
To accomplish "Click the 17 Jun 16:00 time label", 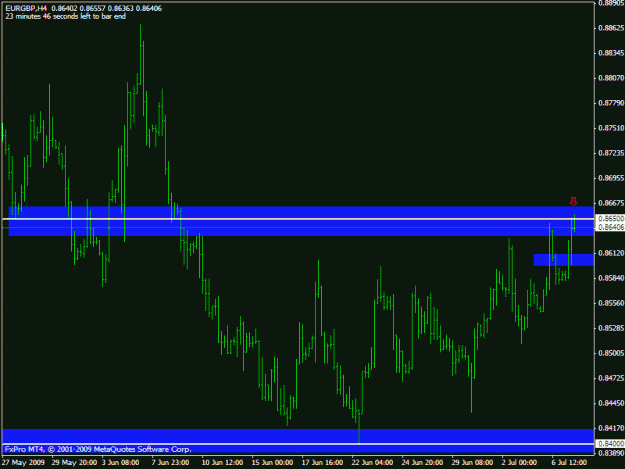I will point(322,463).
